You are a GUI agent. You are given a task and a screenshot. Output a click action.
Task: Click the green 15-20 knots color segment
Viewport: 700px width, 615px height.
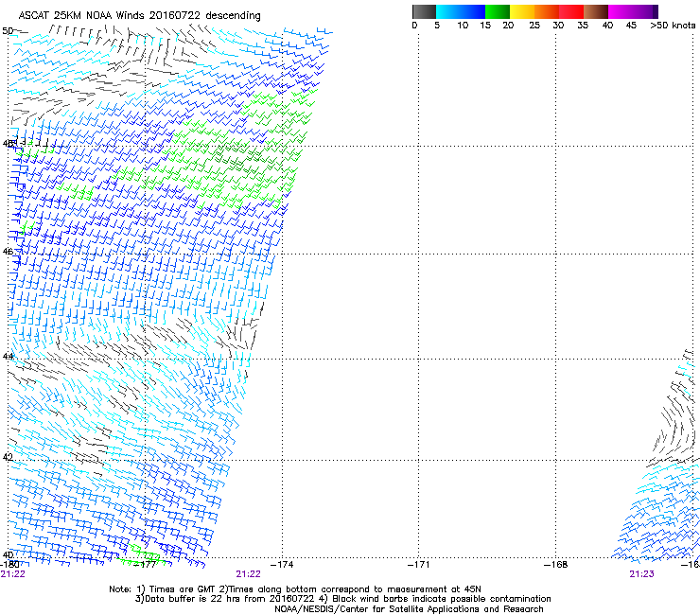[x=498, y=11]
